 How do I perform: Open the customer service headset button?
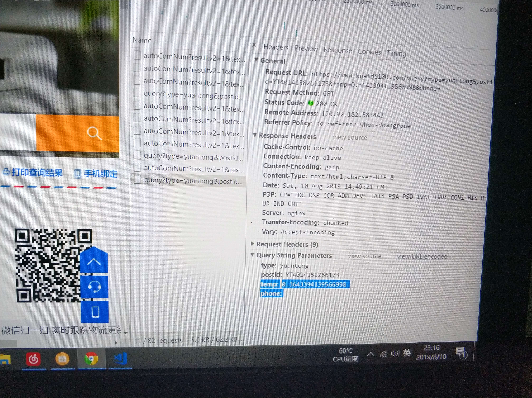[x=94, y=287]
